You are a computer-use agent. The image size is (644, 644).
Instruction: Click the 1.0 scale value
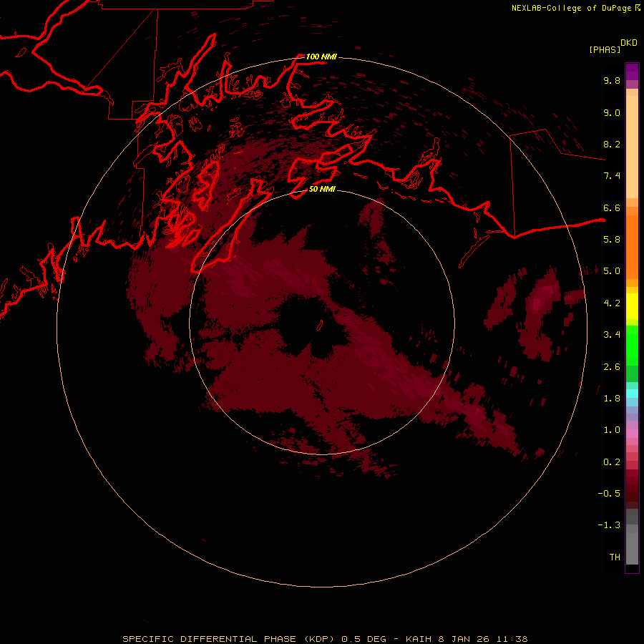coord(612,429)
